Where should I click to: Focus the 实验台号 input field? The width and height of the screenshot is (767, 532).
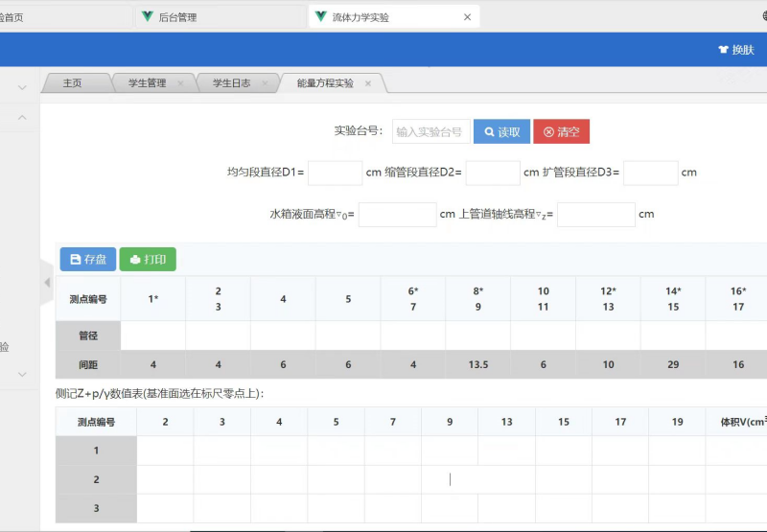[x=430, y=131]
